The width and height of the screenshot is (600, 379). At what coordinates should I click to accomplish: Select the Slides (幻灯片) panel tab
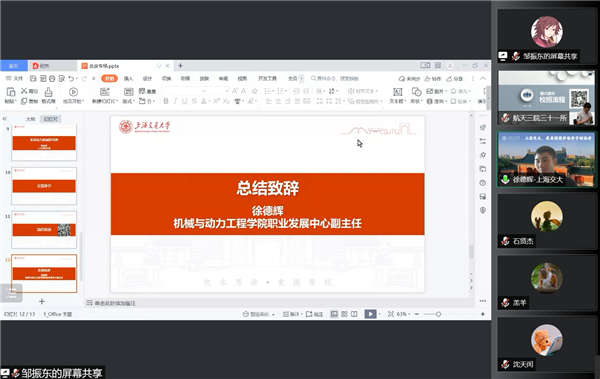51,119
